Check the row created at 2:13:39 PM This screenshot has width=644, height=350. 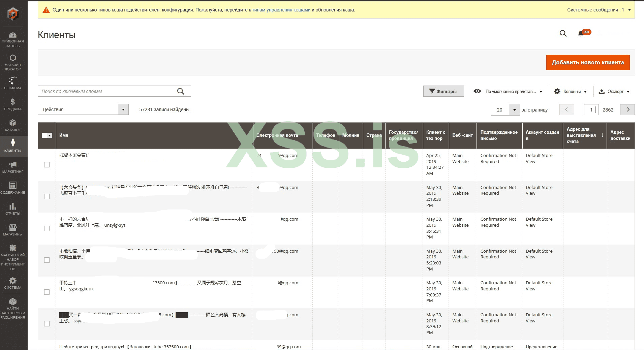pyautogui.click(x=47, y=196)
